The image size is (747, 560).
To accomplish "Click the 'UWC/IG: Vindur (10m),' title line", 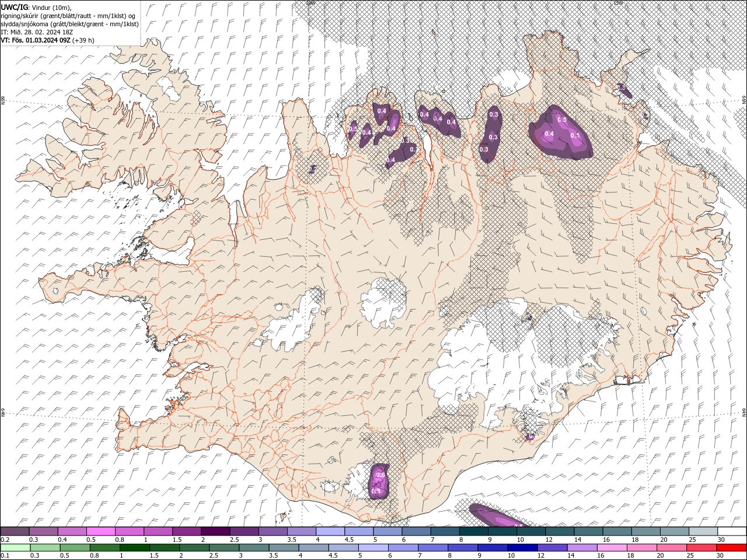I will coord(37,7).
